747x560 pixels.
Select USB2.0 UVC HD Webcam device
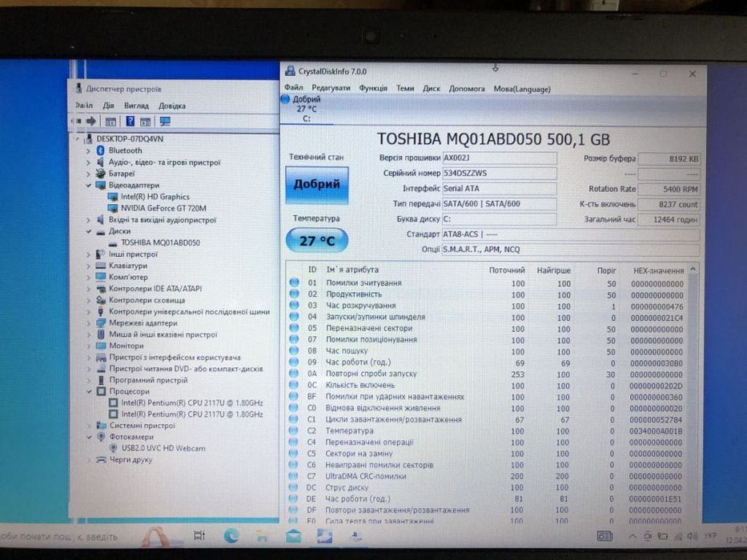click(163, 448)
